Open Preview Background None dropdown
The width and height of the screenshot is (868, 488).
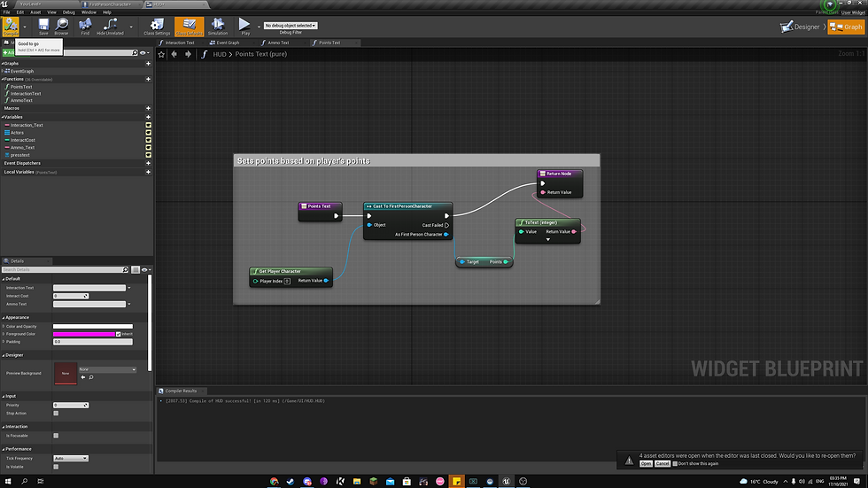click(107, 369)
